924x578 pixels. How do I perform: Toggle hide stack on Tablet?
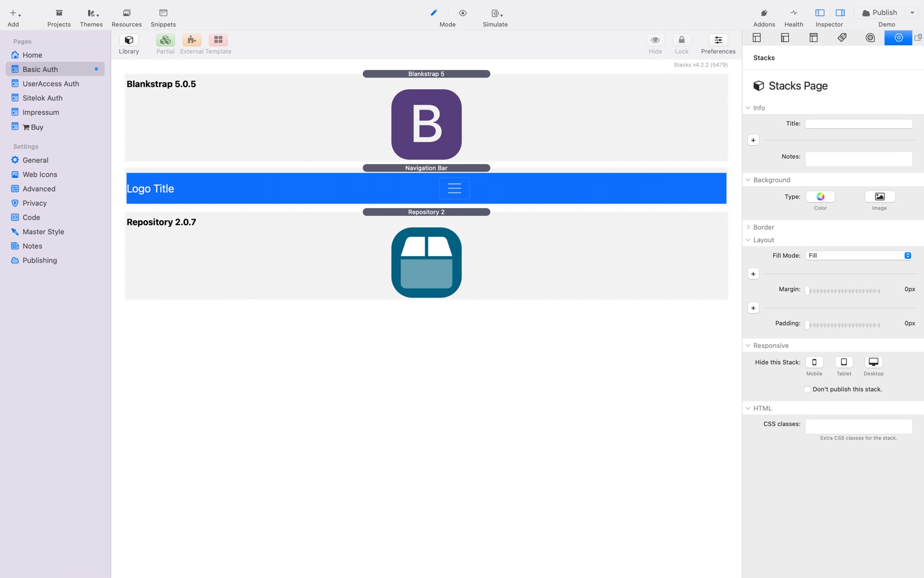pos(844,362)
